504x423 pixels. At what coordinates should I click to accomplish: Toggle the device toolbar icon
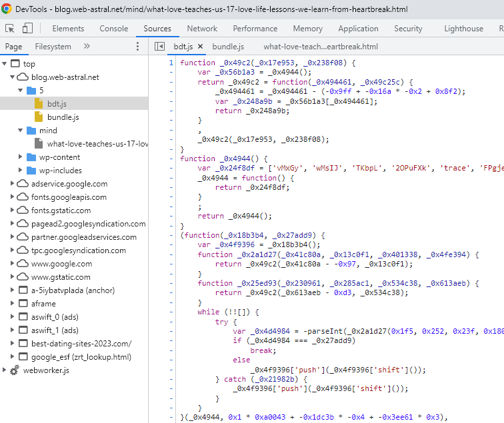tap(27, 29)
